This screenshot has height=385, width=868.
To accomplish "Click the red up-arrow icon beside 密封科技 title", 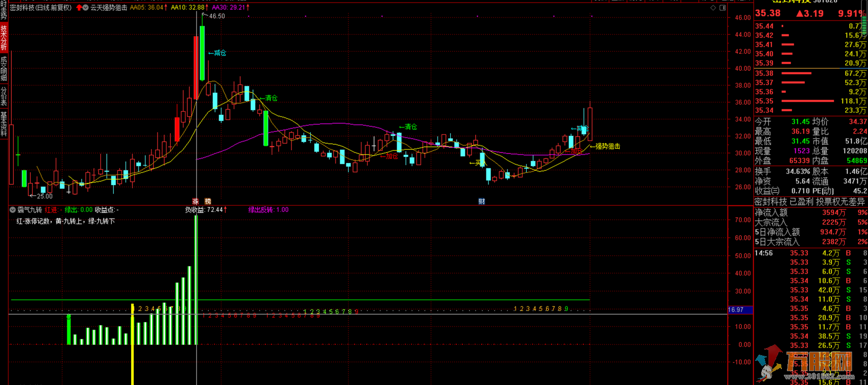I will [x=79, y=8].
